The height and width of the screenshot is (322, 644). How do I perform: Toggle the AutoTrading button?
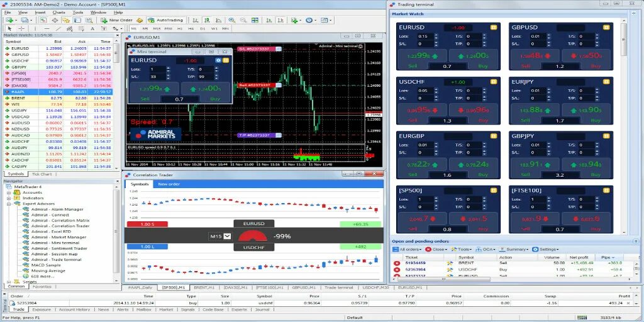(x=165, y=20)
